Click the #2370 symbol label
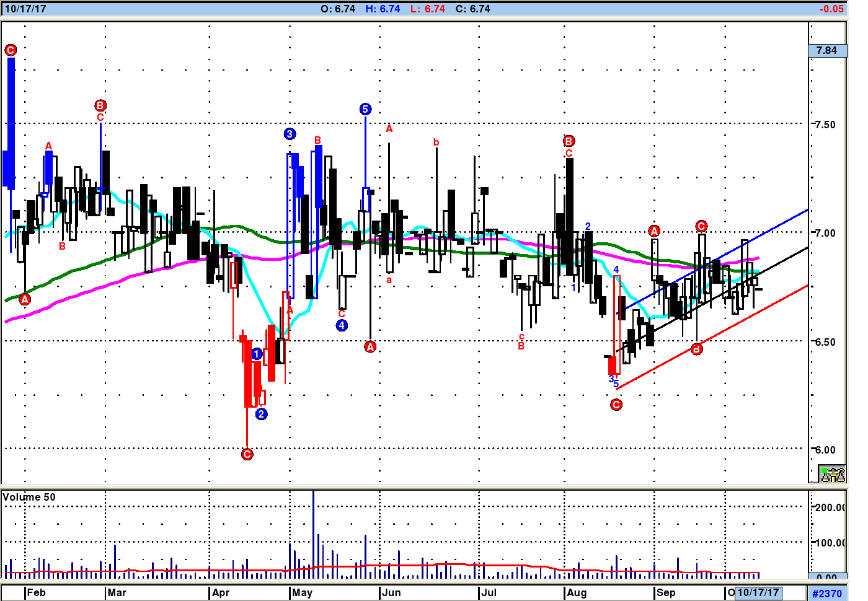 tap(827, 594)
